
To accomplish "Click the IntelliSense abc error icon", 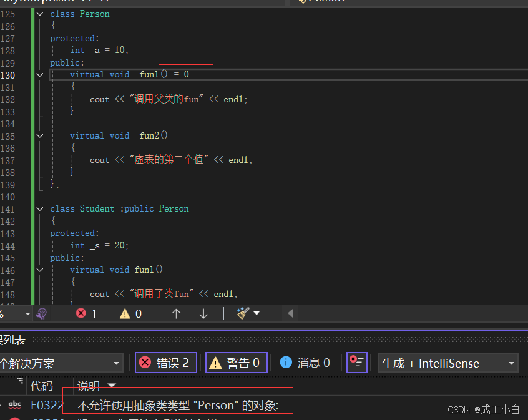I will (x=15, y=405).
